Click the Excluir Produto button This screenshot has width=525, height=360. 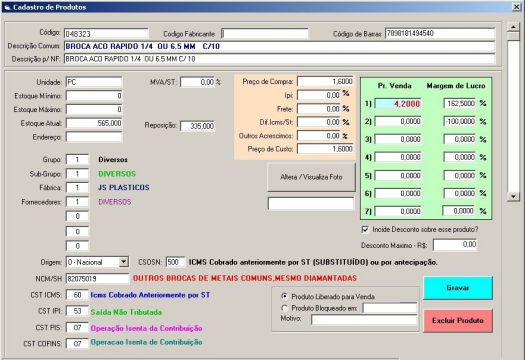pos(458,320)
